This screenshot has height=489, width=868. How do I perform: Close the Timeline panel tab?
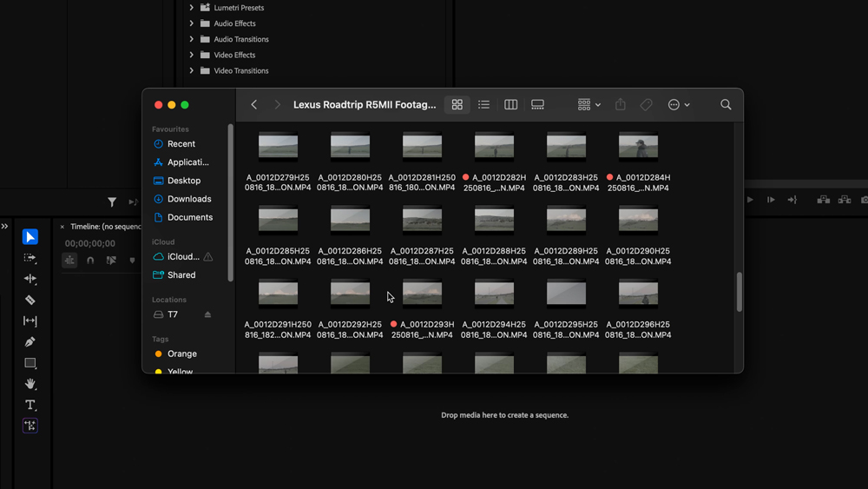click(62, 227)
